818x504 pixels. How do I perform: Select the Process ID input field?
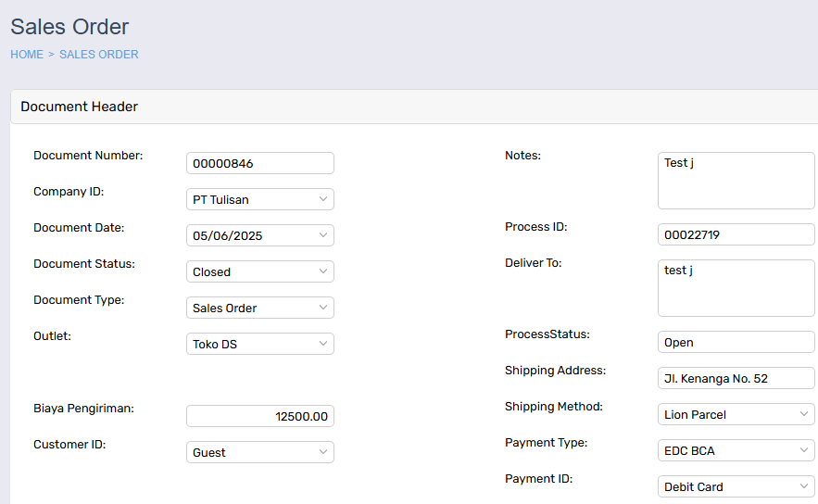736,234
